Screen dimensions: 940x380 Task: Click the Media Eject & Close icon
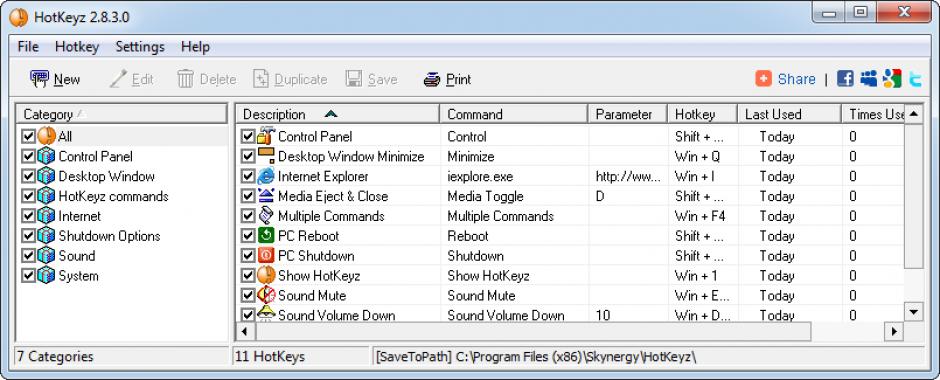[x=266, y=196]
